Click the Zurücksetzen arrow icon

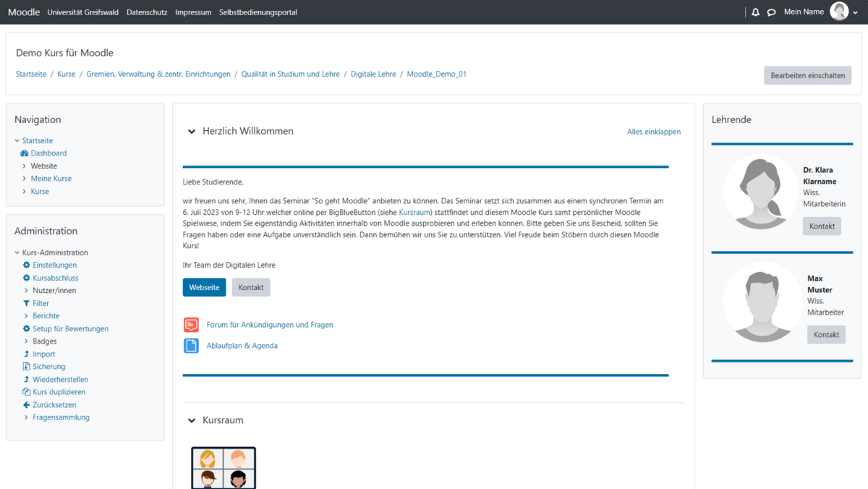coord(27,405)
